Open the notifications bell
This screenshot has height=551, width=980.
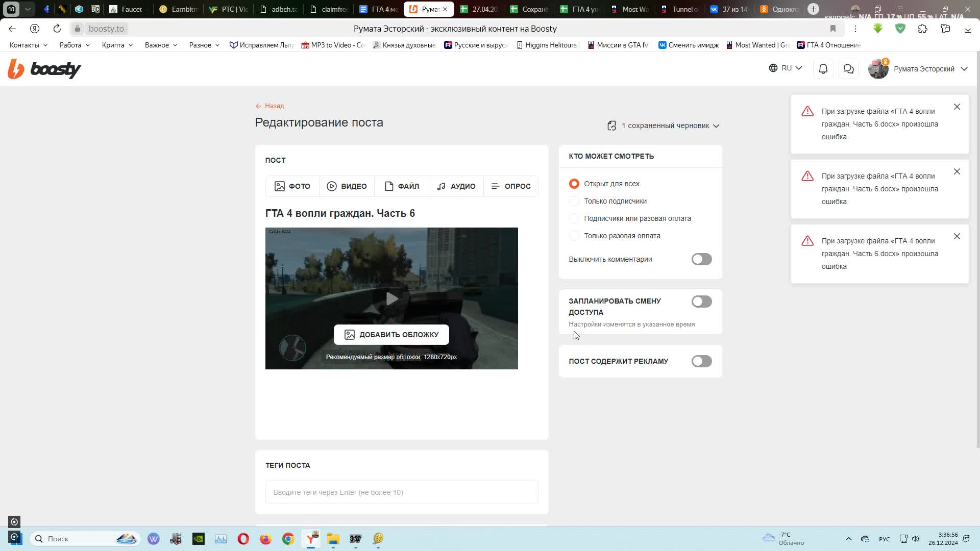click(x=823, y=69)
